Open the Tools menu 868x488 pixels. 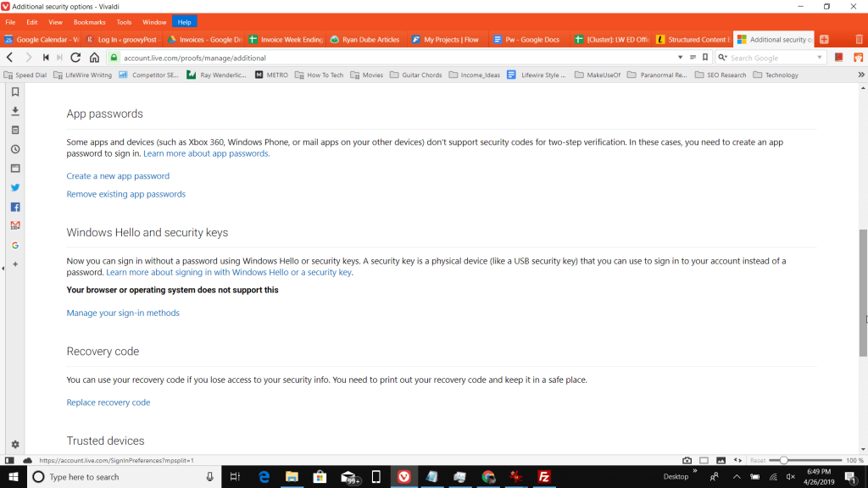point(124,22)
